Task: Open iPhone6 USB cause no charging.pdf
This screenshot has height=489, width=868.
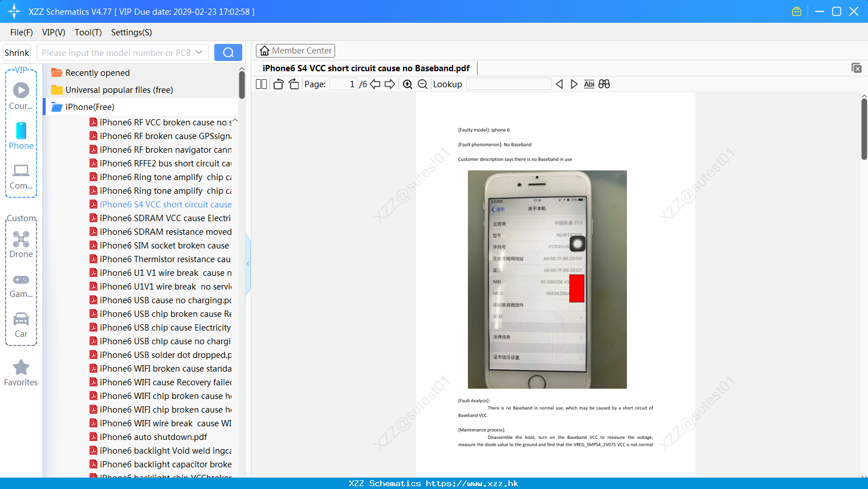Action: point(161,300)
